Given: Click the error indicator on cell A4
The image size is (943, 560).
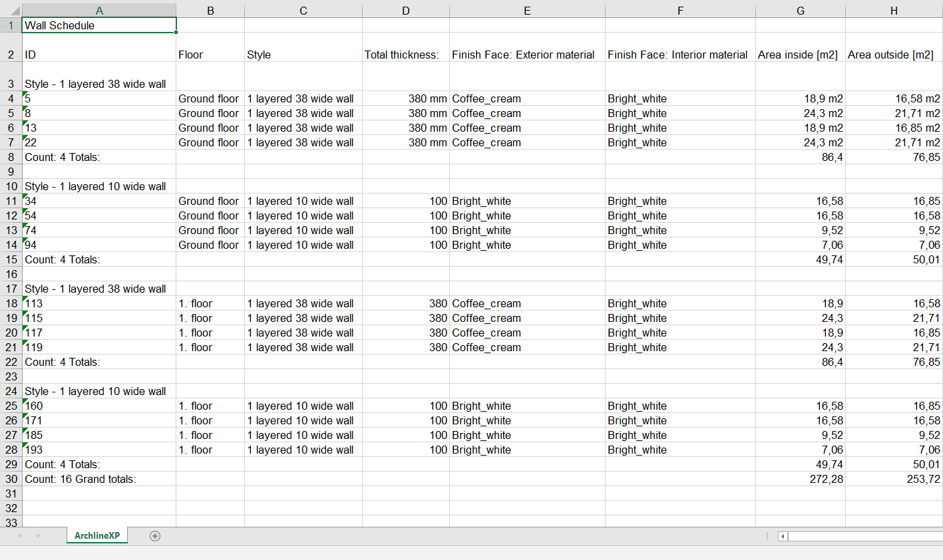Looking at the screenshot, I should click(25, 94).
